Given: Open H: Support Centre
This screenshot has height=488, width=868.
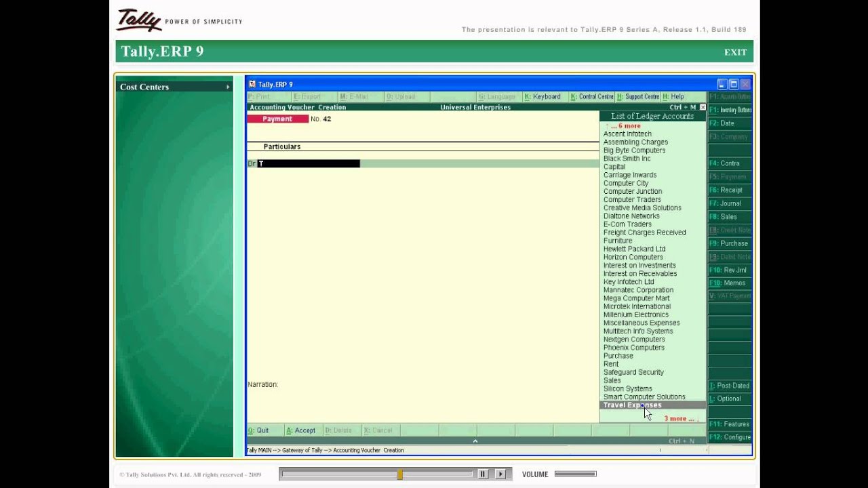Looking at the screenshot, I should 637,97.
